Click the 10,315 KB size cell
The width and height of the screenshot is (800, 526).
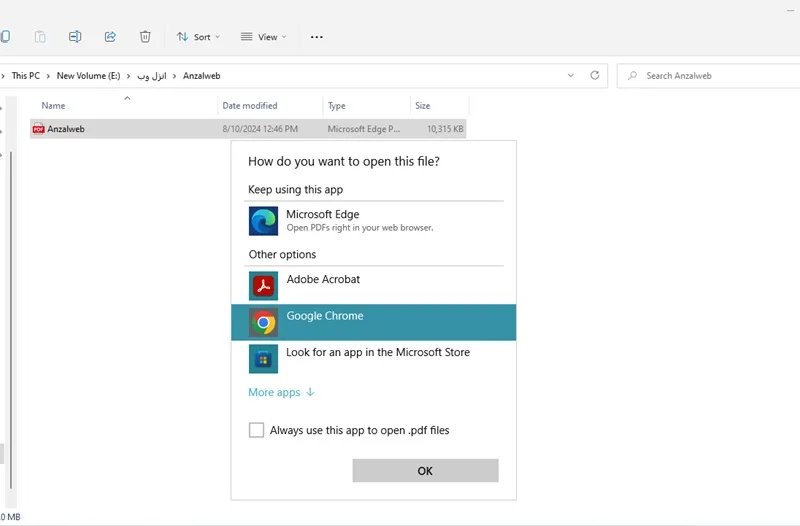tap(445, 129)
